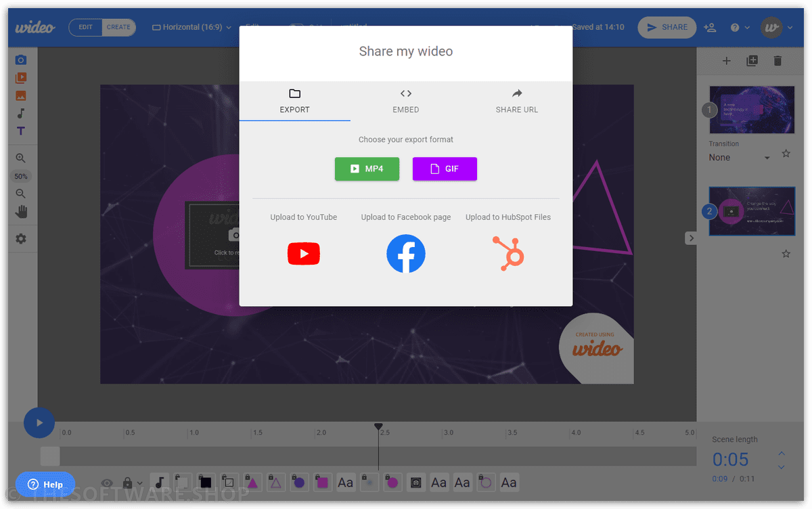Select the Text tool in sidebar
Screen dimensions: 812x509
pyautogui.click(x=21, y=131)
